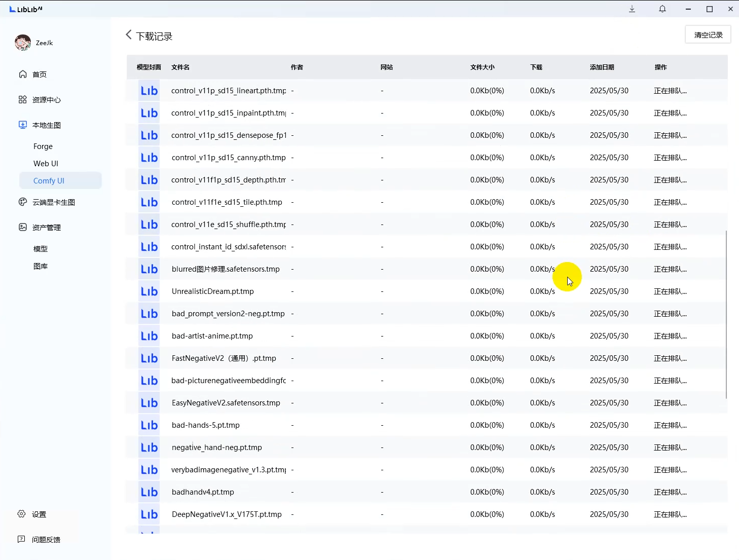Click the ZeeJk user avatar
This screenshot has width=739, height=560.
(23, 43)
